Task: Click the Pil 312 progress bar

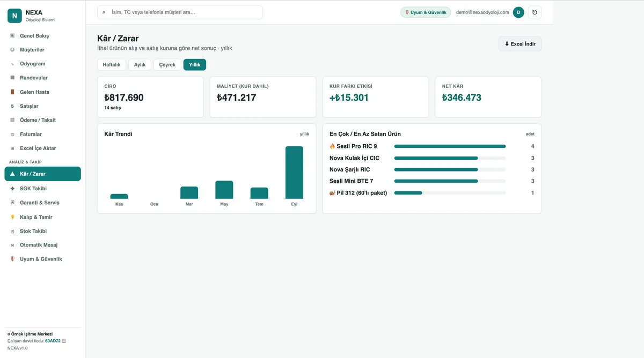Action: [450, 193]
